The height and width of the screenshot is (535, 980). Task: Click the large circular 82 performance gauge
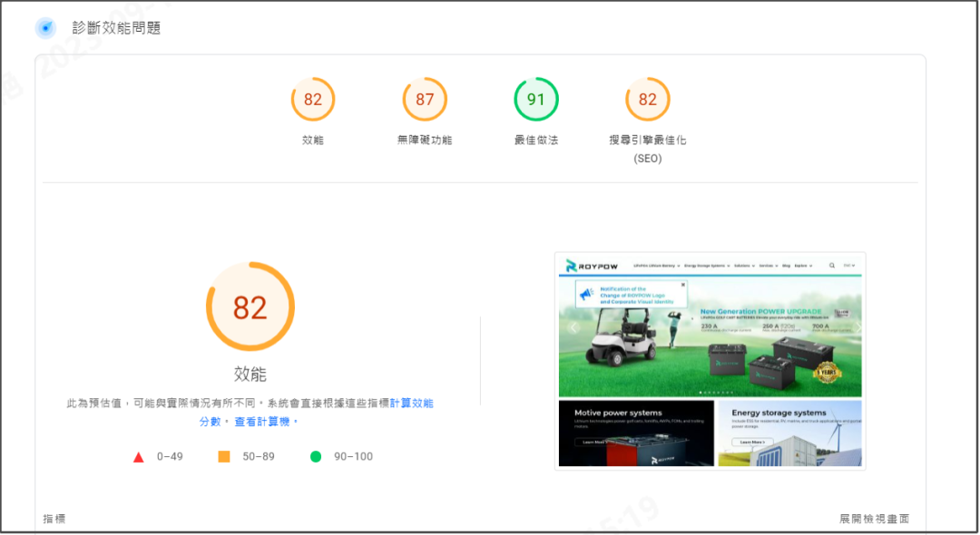pyautogui.click(x=250, y=308)
